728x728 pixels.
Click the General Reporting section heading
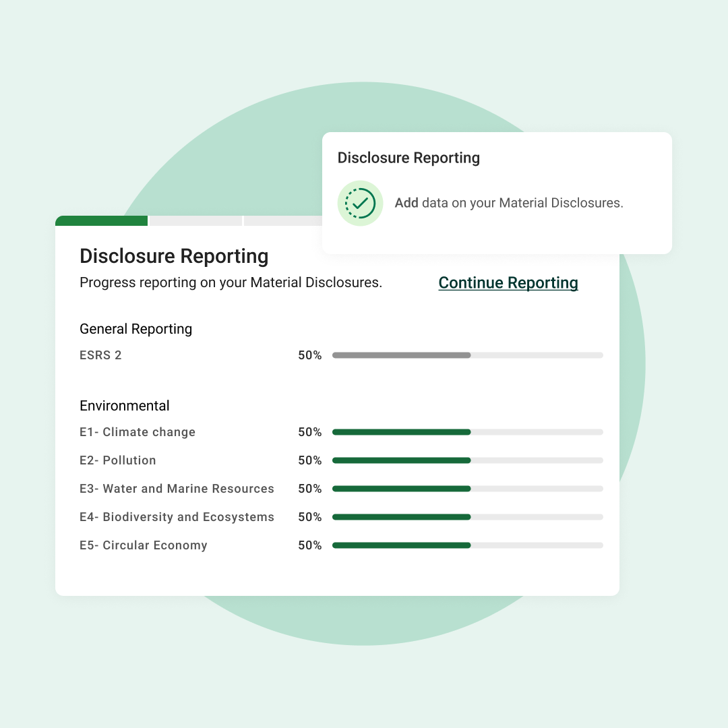click(135, 329)
